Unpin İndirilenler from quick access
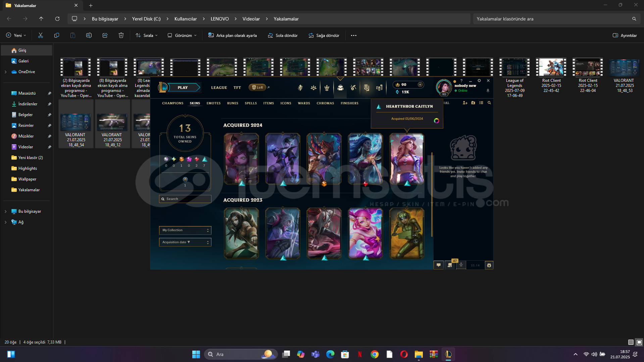Viewport: 644px width, 362px height. pos(49,104)
